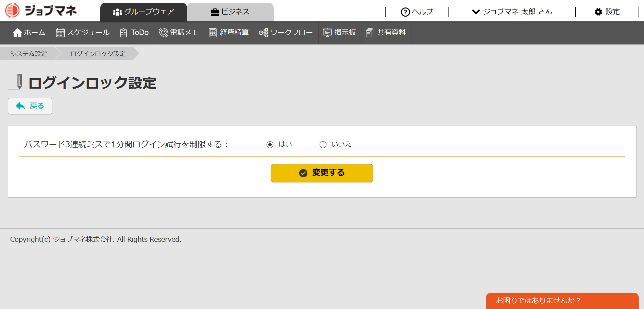
Task: Click the home icon in the navigation bar
Action: (17, 33)
